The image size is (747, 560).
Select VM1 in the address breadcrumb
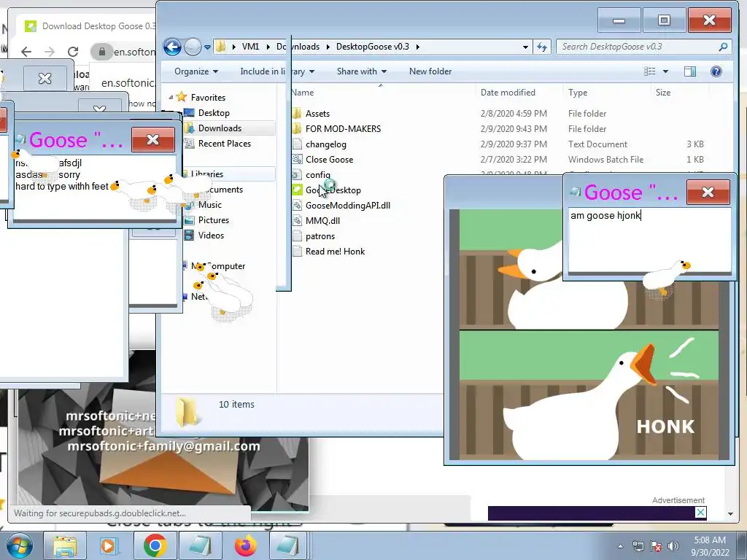tap(251, 47)
